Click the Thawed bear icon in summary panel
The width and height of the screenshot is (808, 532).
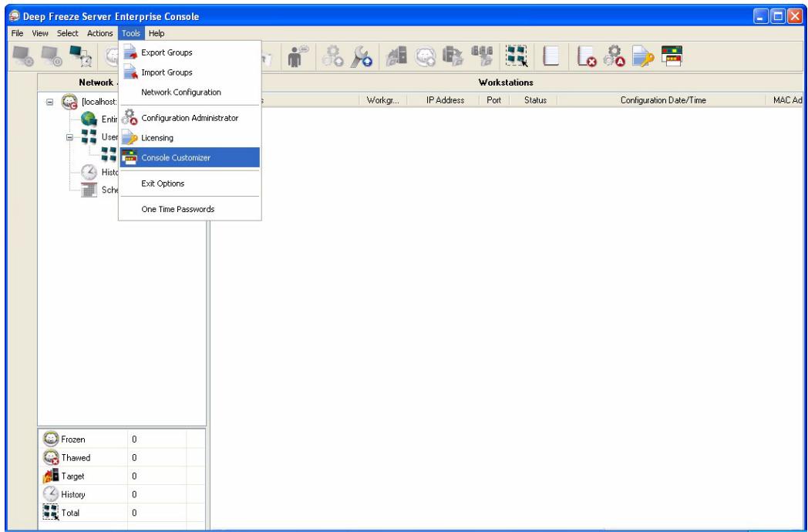[x=51, y=458]
